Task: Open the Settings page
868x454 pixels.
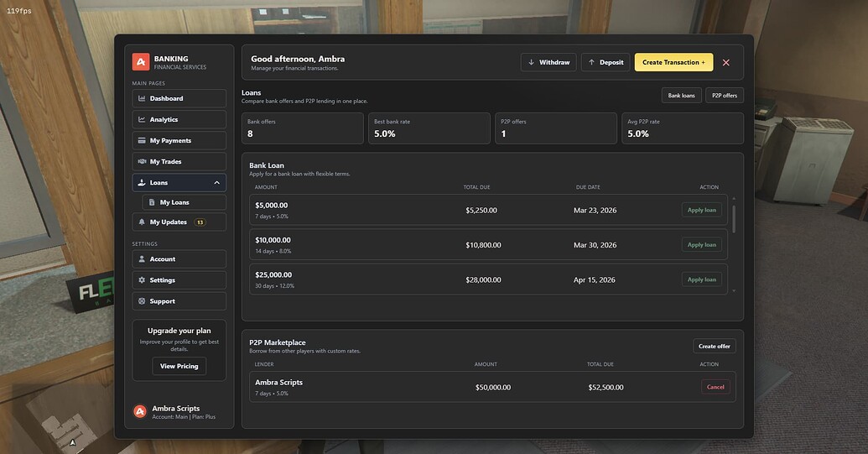Action: pos(179,280)
